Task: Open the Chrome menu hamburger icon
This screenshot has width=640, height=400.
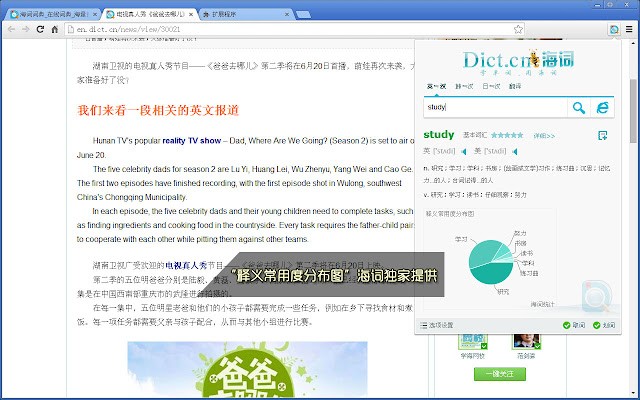Action: 629,30
